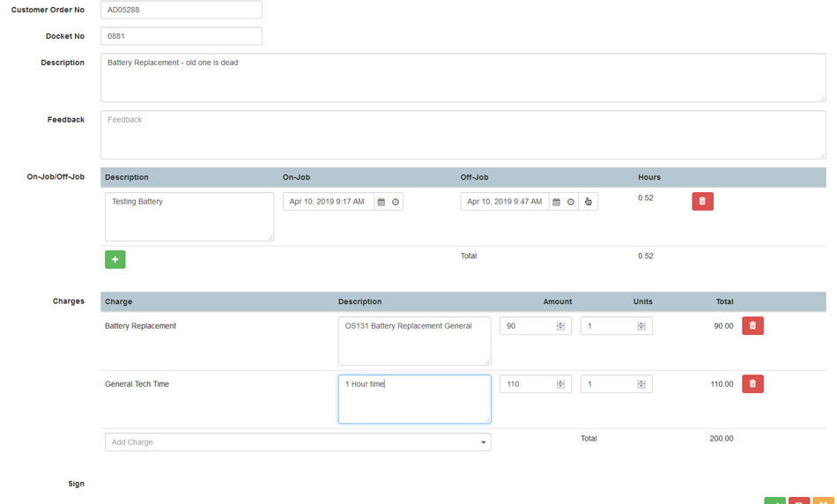
Task: Edit the job Description text area
Action: [463, 78]
